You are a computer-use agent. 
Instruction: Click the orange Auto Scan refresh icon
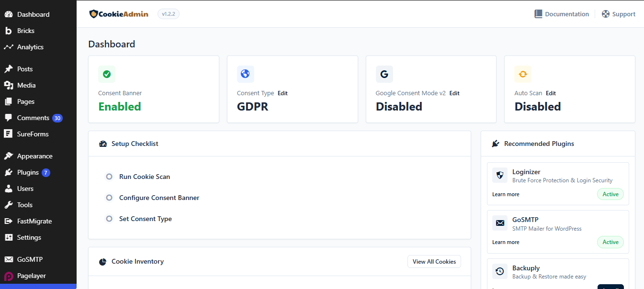[523, 74]
